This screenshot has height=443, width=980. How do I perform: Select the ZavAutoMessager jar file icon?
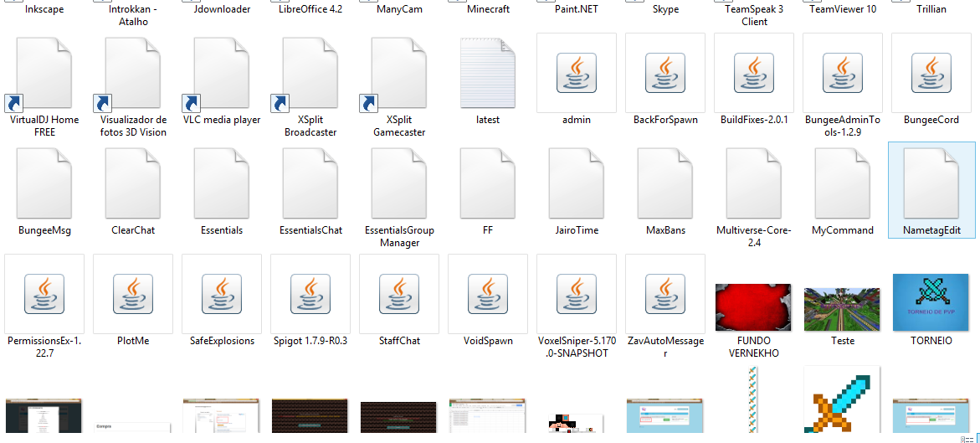[x=665, y=294]
